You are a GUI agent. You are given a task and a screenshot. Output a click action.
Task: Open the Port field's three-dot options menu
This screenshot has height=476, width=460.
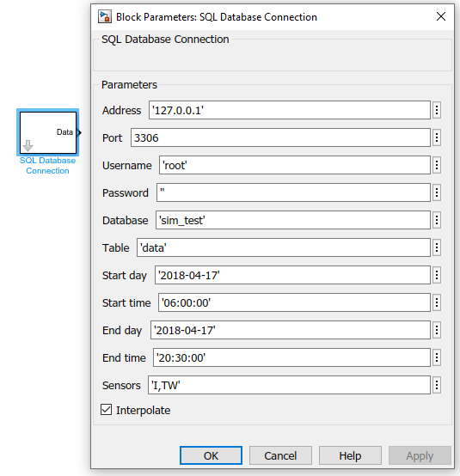click(437, 137)
